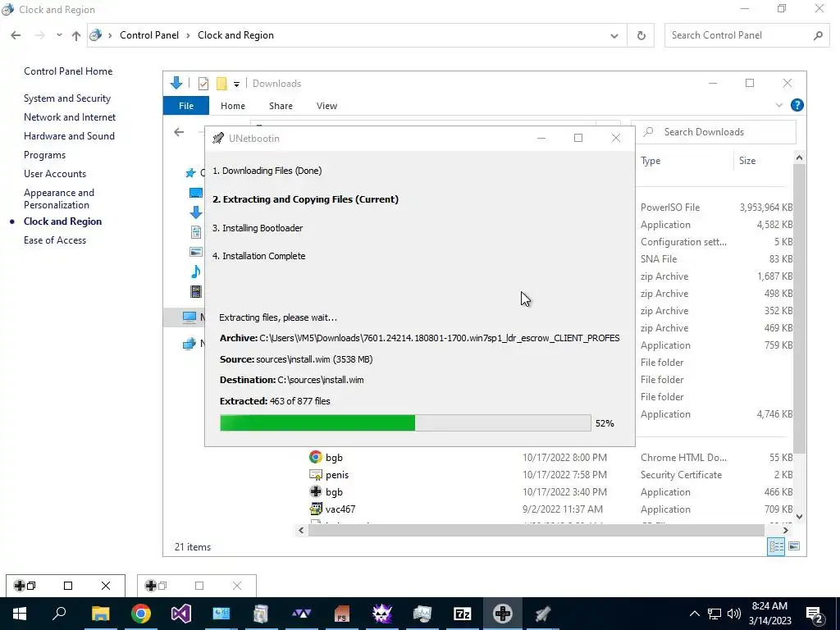Click the vertical scrollbar in Downloads file list
The image size is (840, 630).
[799, 308]
